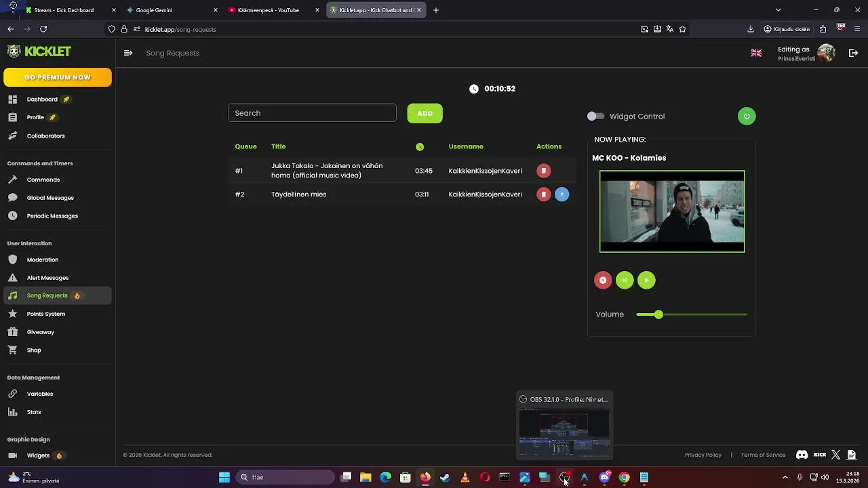Log out using the exit icon
This screenshot has height=488, width=868.
click(x=853, y=53)
